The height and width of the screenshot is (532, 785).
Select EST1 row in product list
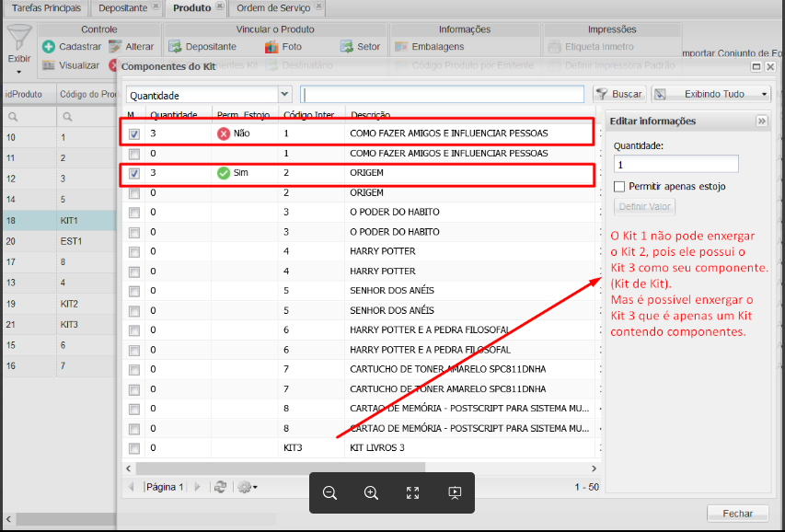pyautogui.click(x=60, y=241)
